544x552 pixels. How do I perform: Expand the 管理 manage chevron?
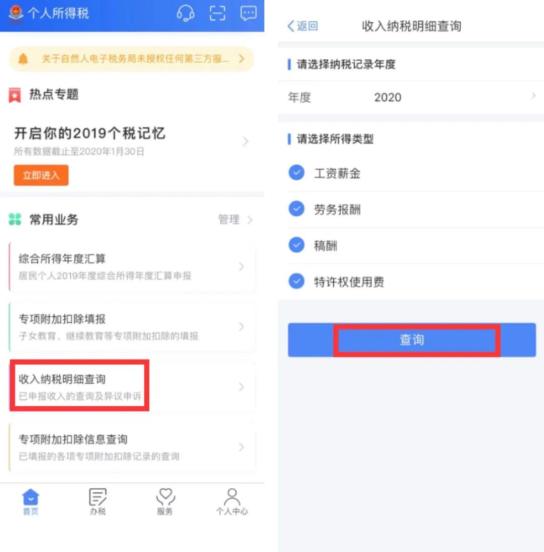click(x=250, y=220)
